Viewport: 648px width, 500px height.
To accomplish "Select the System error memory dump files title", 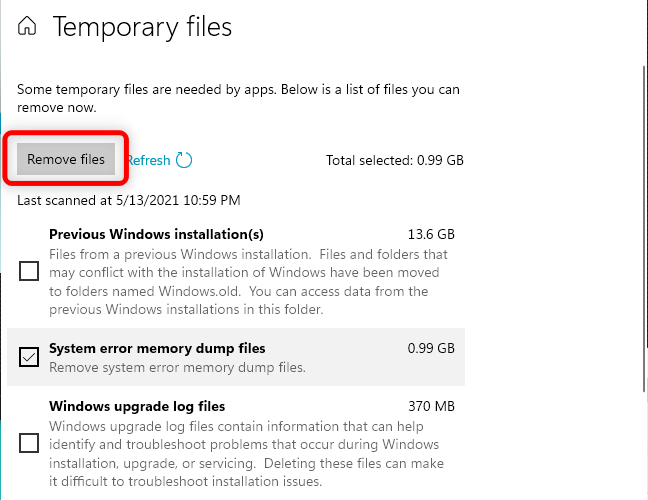I will tap(157, 348).
